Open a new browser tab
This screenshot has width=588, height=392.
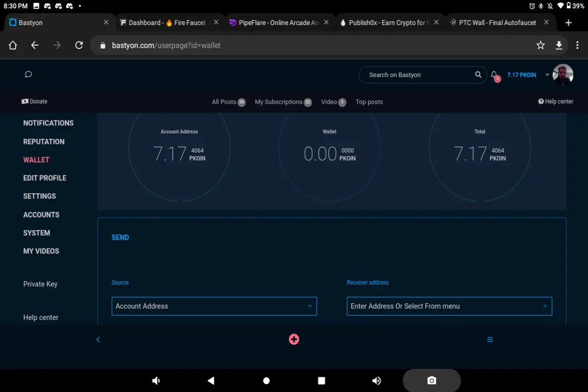[568, 23]
